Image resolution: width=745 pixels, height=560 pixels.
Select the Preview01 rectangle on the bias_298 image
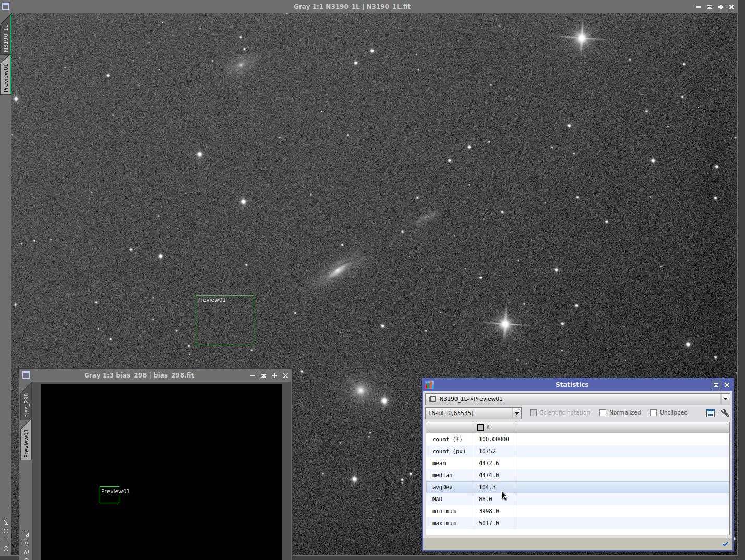[x=110, y=495]
